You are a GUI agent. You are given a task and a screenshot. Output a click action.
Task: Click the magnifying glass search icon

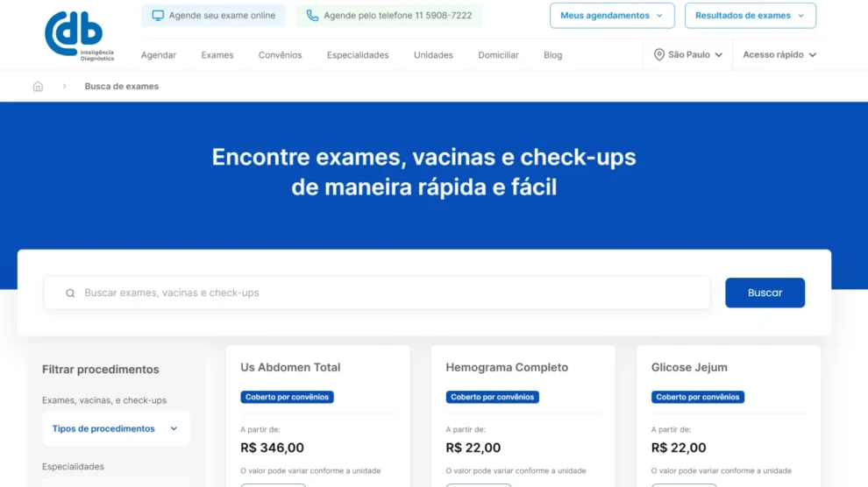[70, 293]
